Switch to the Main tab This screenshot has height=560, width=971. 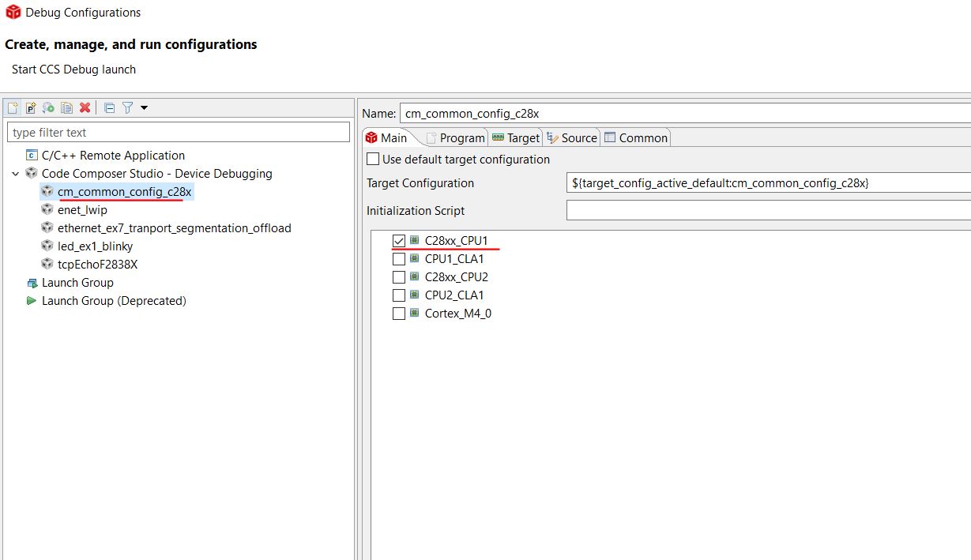386,137
